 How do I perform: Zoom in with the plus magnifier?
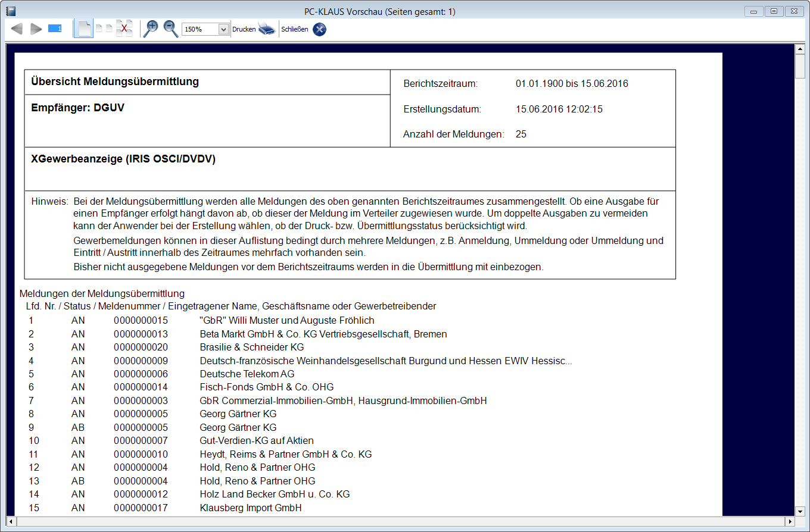tap(151, 29)
